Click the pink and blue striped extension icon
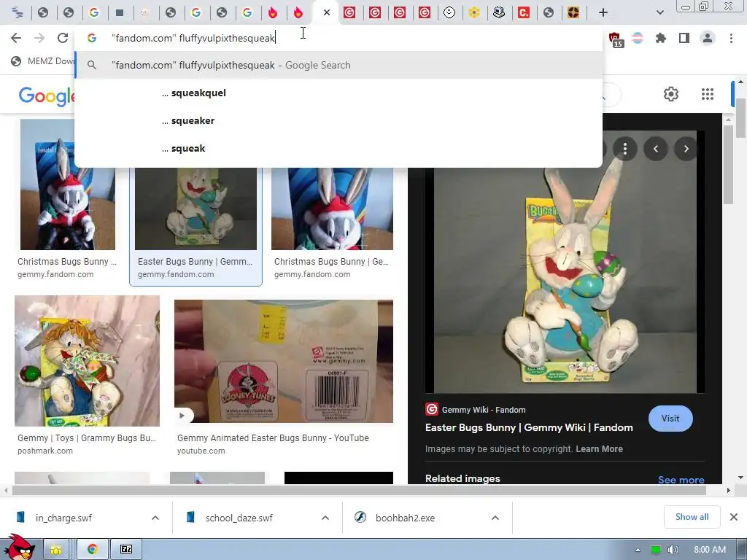Image resolution: width=747 pixels, height=560 pixels. pos(638,38)
